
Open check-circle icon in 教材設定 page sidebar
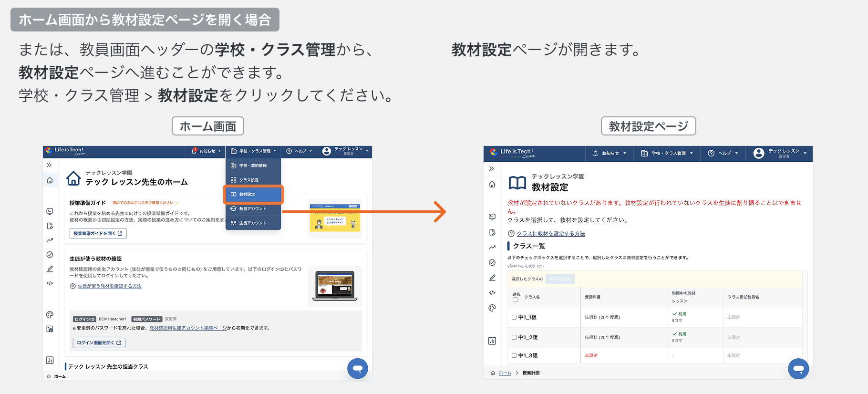(492, 262)
